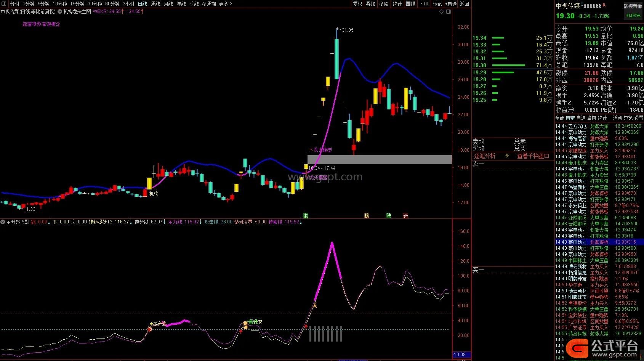The image size is (644, 361).
Task: Select the 15分钟 period
Action: pyautogui.click(x=77, y=4)
